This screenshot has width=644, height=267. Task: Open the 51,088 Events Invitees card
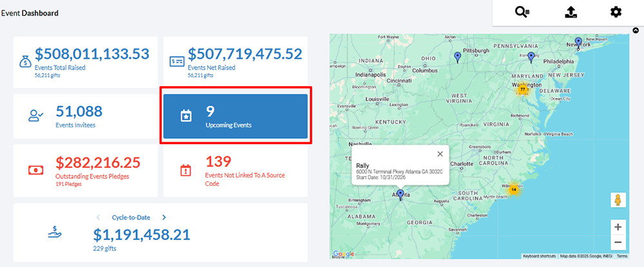(x=86, y=116)
